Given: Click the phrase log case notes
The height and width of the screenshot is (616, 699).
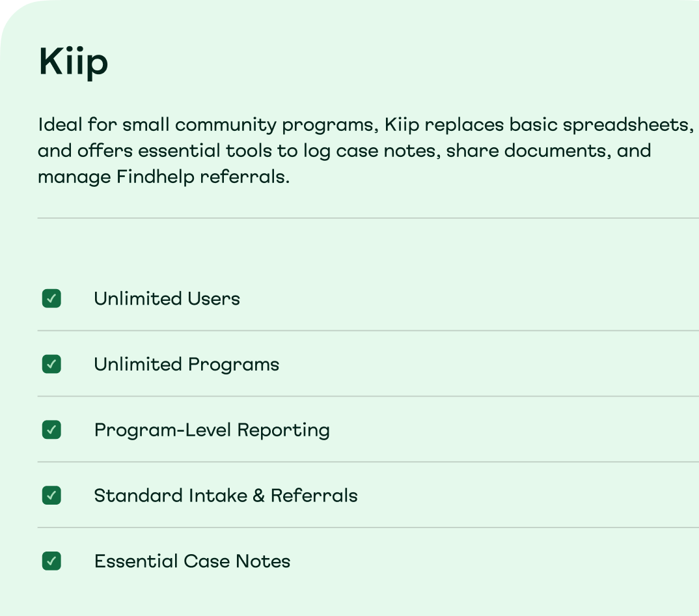Looking at the screenshot, I should 369,151.
